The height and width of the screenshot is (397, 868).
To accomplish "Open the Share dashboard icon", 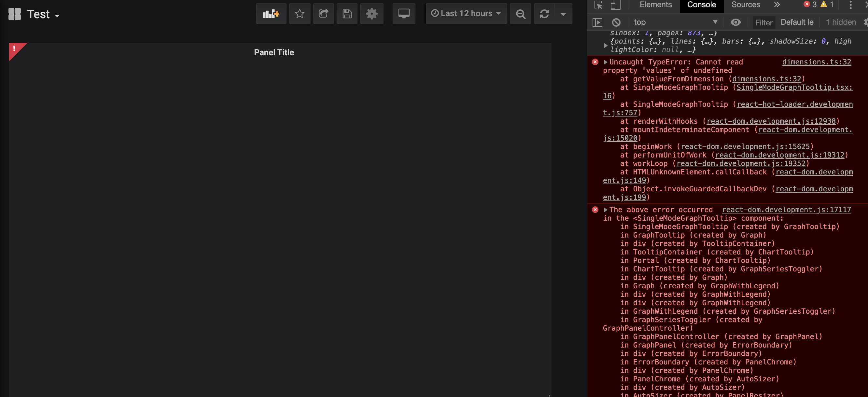I will coord(323,14).
